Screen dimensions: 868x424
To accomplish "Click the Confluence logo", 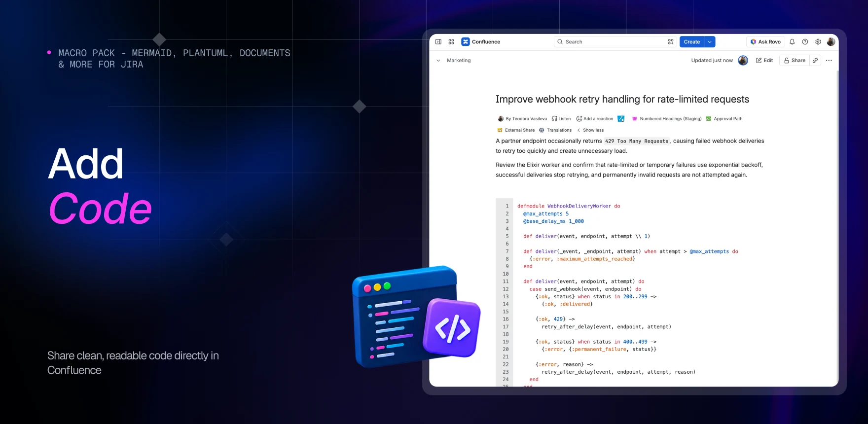I will click(x=481, y=42).
